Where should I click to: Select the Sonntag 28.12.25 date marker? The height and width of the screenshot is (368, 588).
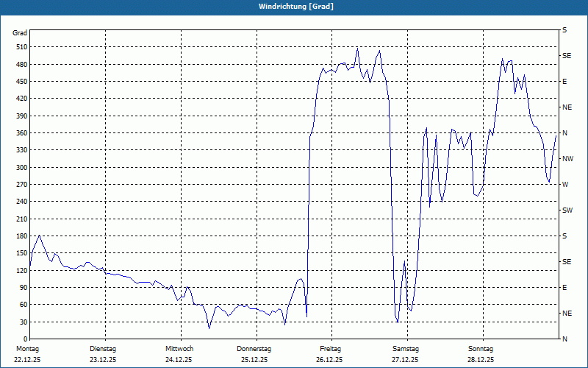(481, 354)
